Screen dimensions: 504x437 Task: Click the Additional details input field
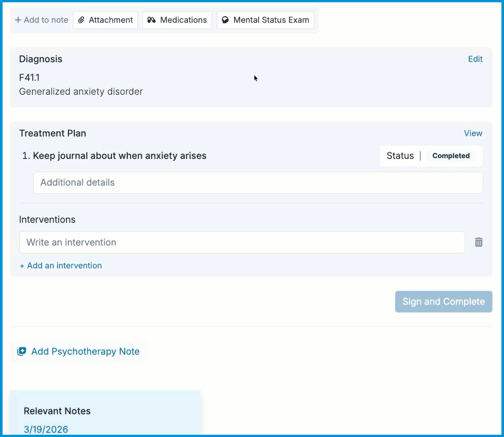pos(258,182)
